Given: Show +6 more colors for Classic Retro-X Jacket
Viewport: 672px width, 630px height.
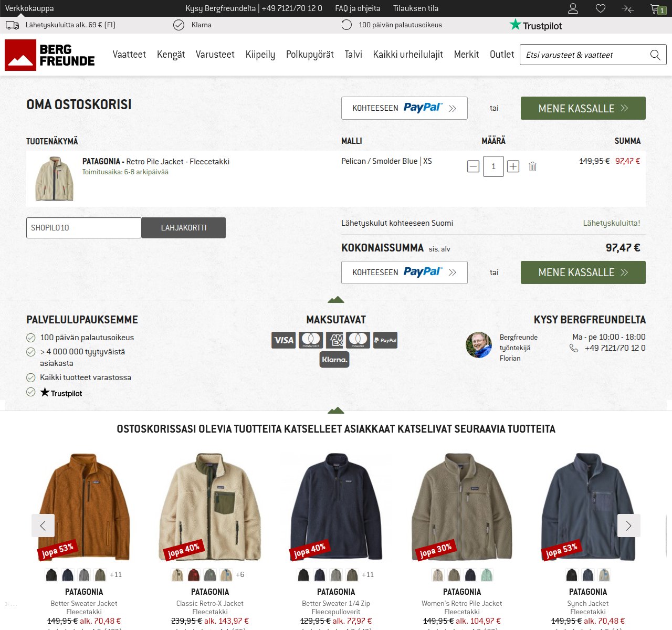Looking at the screenshot, I should click(x=240, y=575).
